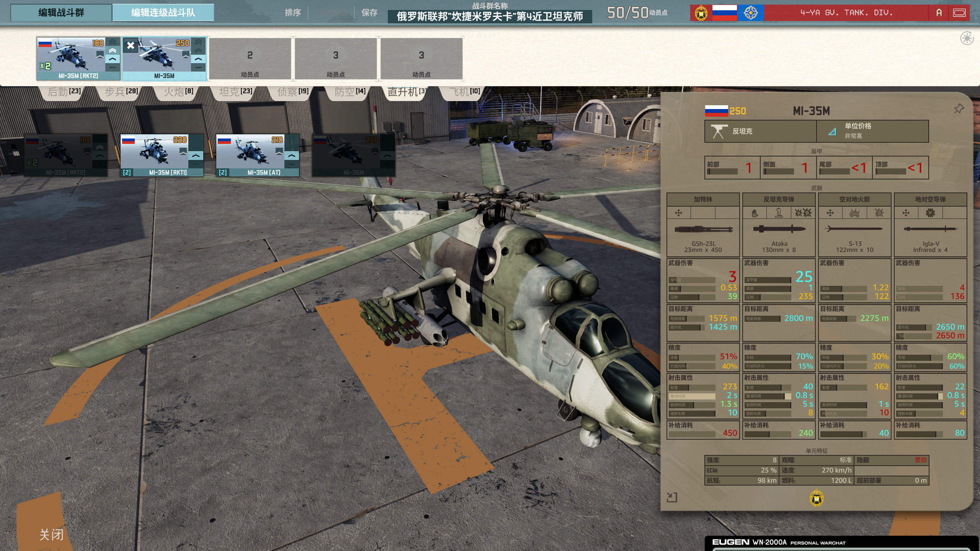This screenshot has width=980, height=551.
Task: Click the lighting gear icon below top bar
Action: [967, 38]
